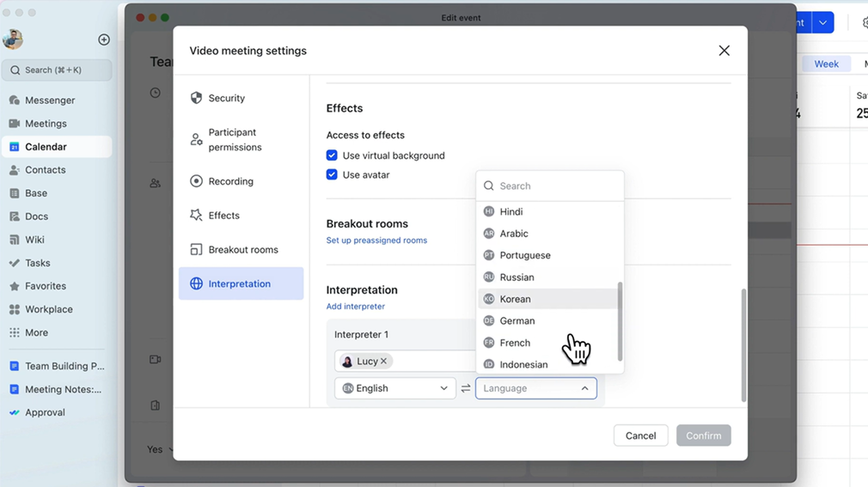Close the Video meeting settings dialog
The width and height of the screenshot is (868, 487).
point(724,51)
